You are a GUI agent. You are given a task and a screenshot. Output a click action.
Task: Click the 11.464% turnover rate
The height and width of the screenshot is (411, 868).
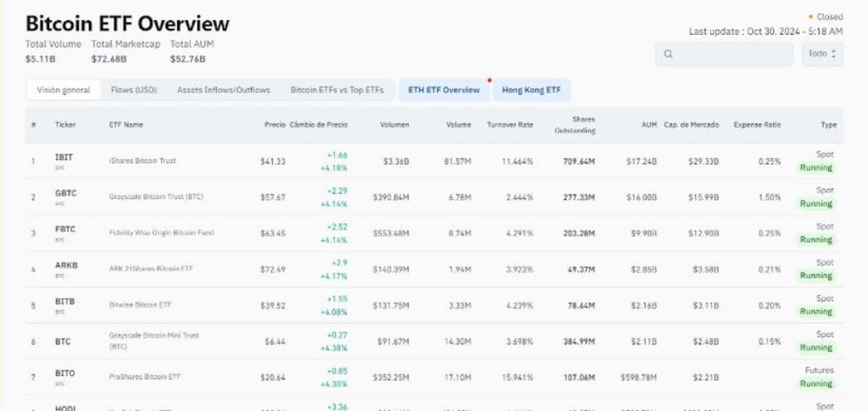(520, 162)
